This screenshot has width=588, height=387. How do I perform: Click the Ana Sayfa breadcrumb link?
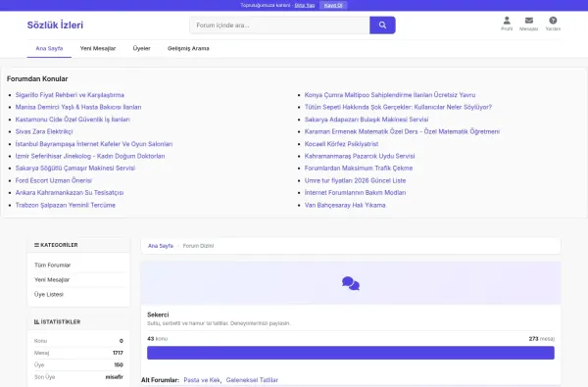161,246
